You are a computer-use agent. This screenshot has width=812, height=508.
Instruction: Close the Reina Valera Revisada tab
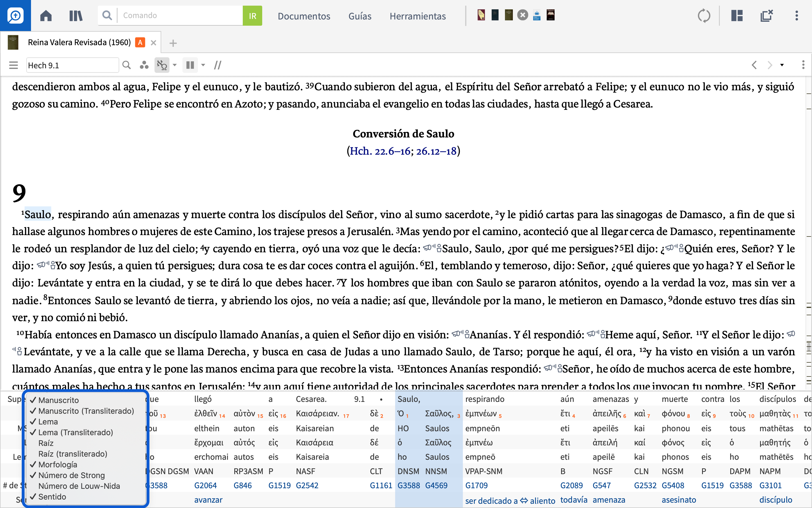[153, 43]
